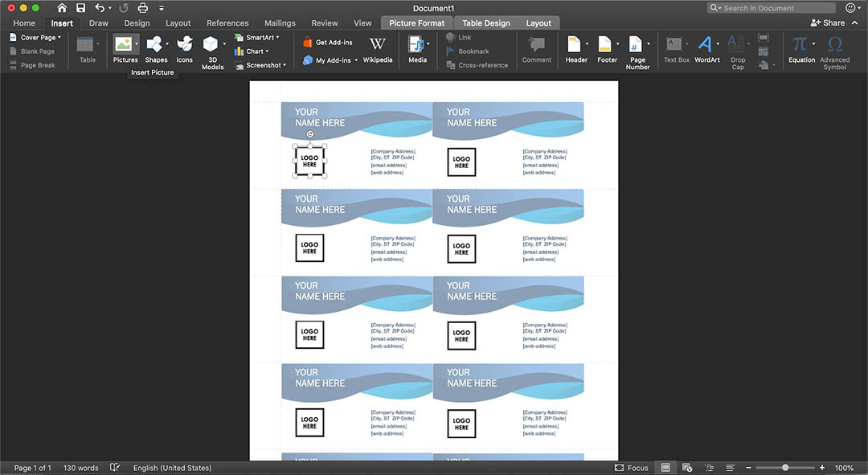Insert a Header

coord(576,49)
